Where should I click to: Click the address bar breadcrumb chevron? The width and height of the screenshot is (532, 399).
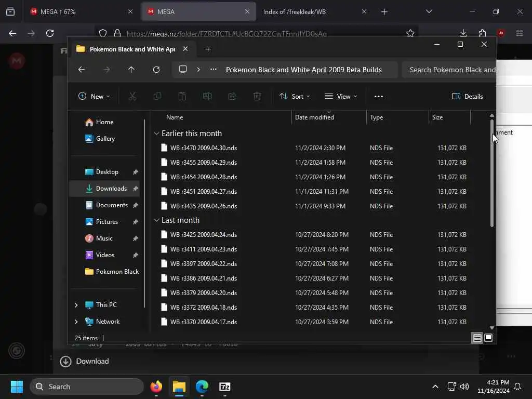pyautogui.click(x=198, y=70)
